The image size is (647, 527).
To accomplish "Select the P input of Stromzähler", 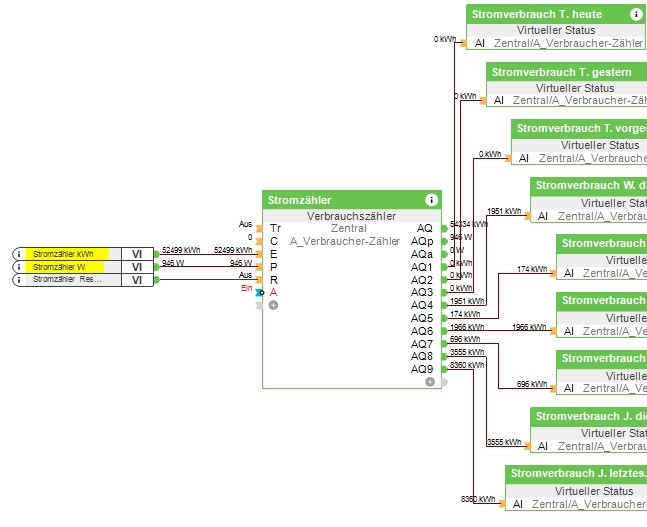I will pos(274,267).
